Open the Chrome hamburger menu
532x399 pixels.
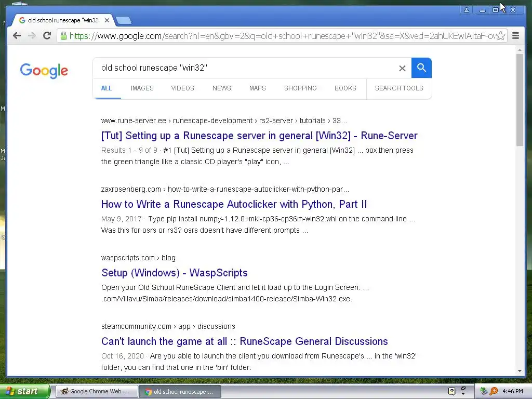pyautogui.click(x=515, y=36)
